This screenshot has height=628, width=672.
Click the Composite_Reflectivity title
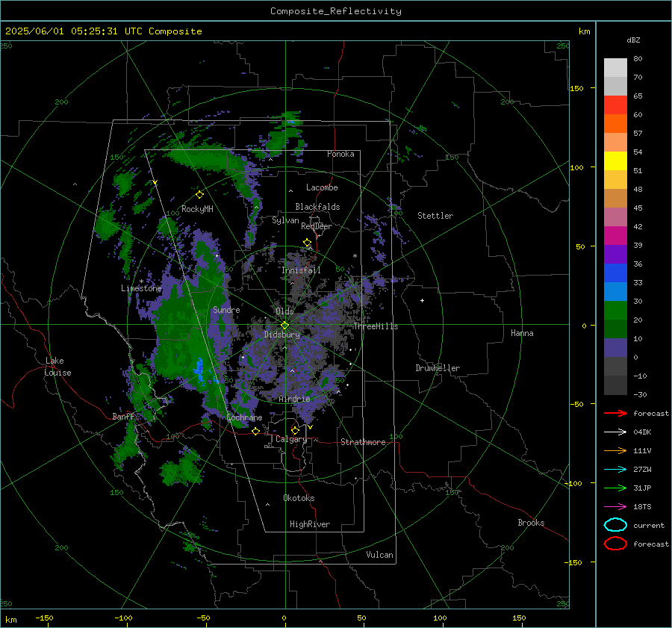click(x=336, y=11)
